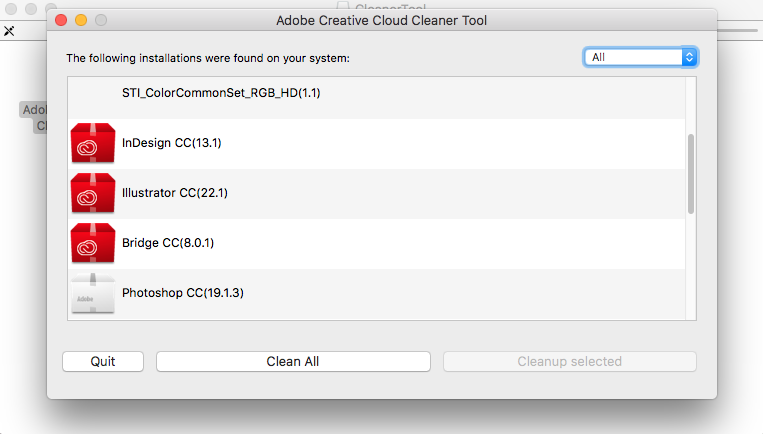Select the Photoshop CC(19.1.3) row
Screen dimensions: 763x434
point(182,293)
